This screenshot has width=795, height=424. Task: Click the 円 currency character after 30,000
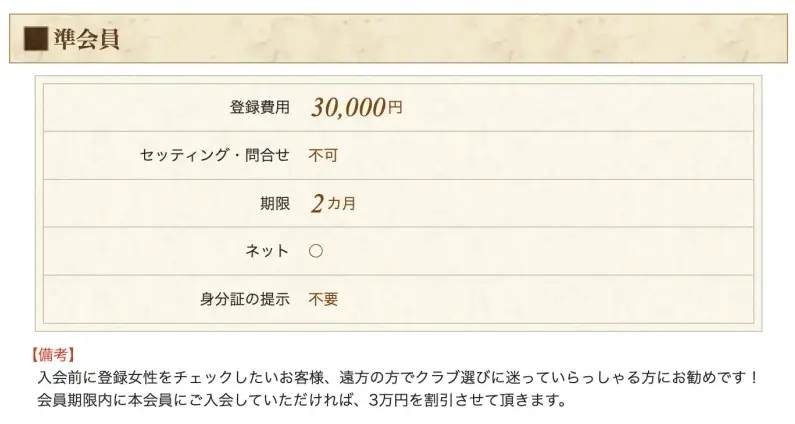[395, 108]
